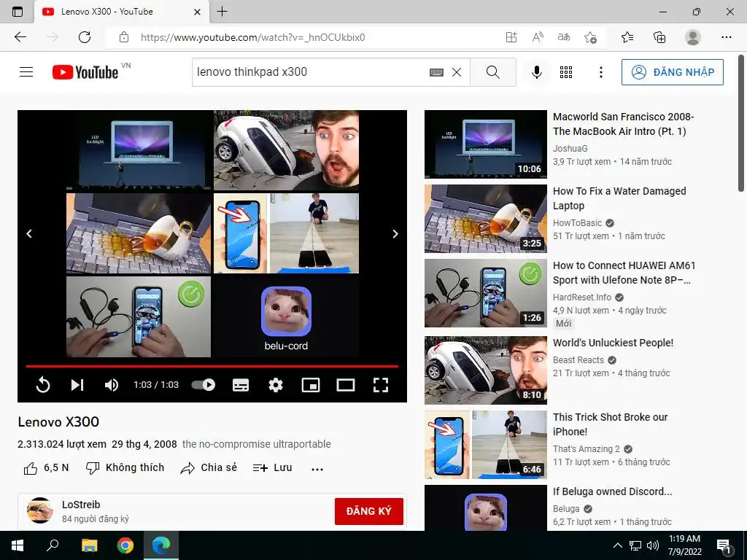Switch to theater mode
The height and width of the screenshot is (560, 747).
(345, 385)
